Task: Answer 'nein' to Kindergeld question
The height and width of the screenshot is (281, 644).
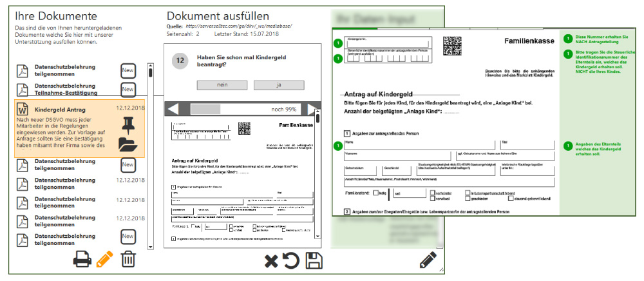Action: (x=222, y=85)
